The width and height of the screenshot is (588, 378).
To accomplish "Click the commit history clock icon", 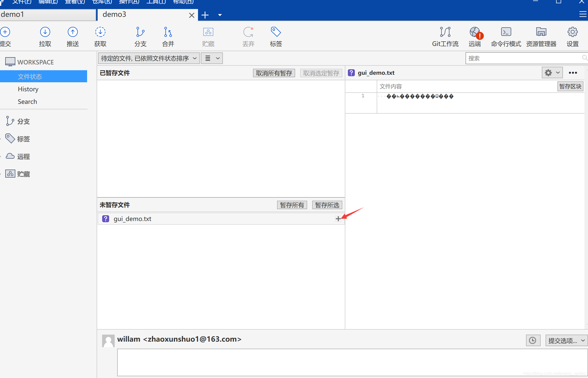I will click(533, 340).
